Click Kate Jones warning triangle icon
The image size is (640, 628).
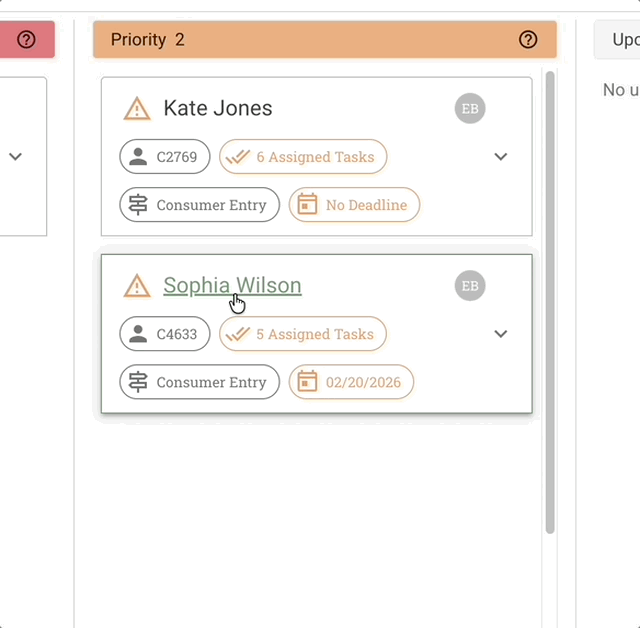(x=137, y=109)
